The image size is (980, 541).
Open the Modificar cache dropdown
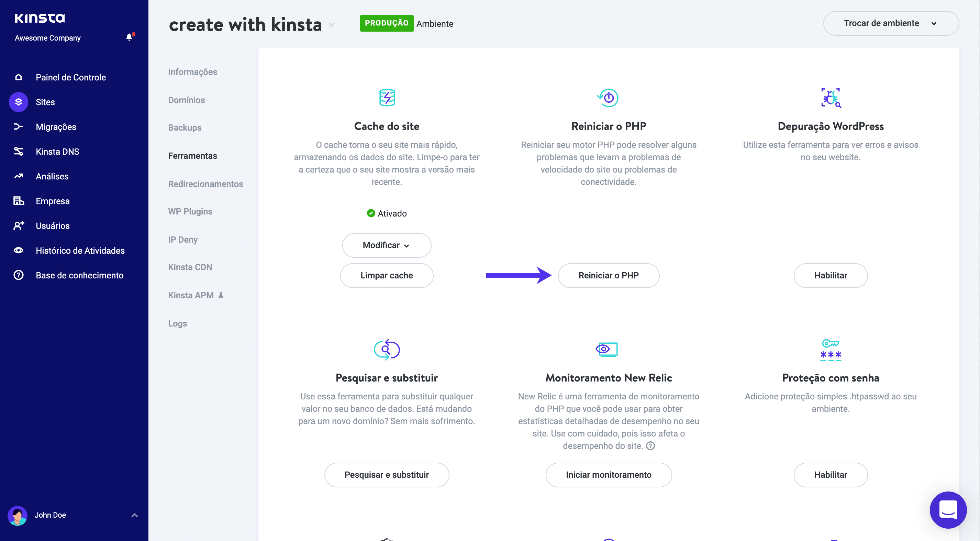[386, 245]
